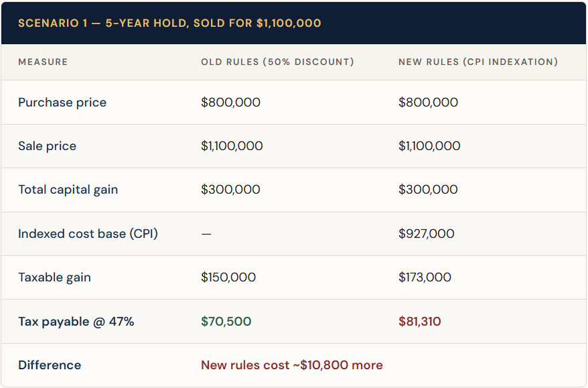
Task: Select old rules $300,000 capital gain value
Action: (x=230, y=189)
